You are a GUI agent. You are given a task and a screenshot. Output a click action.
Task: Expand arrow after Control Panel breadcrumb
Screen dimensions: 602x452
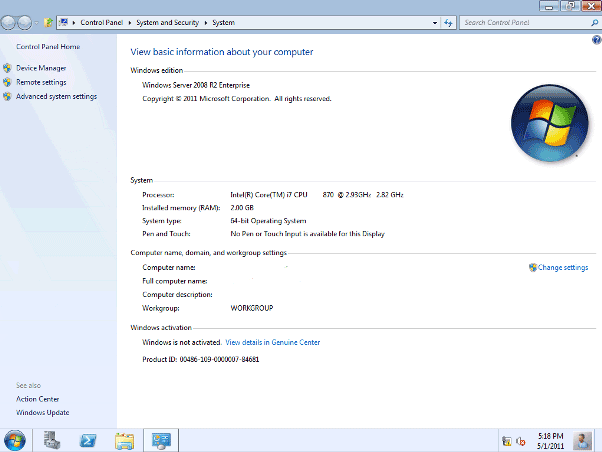130,23
